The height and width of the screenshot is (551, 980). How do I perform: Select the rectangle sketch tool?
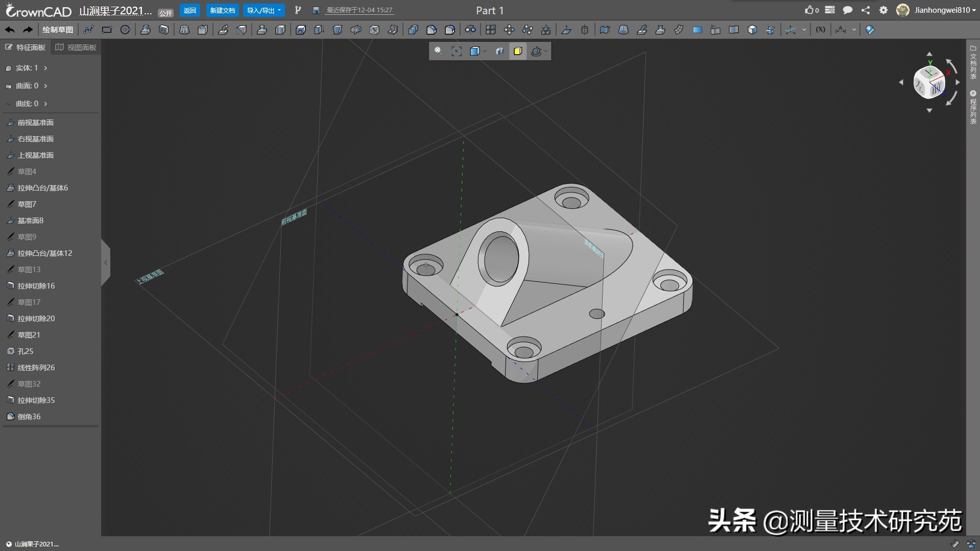107,30
